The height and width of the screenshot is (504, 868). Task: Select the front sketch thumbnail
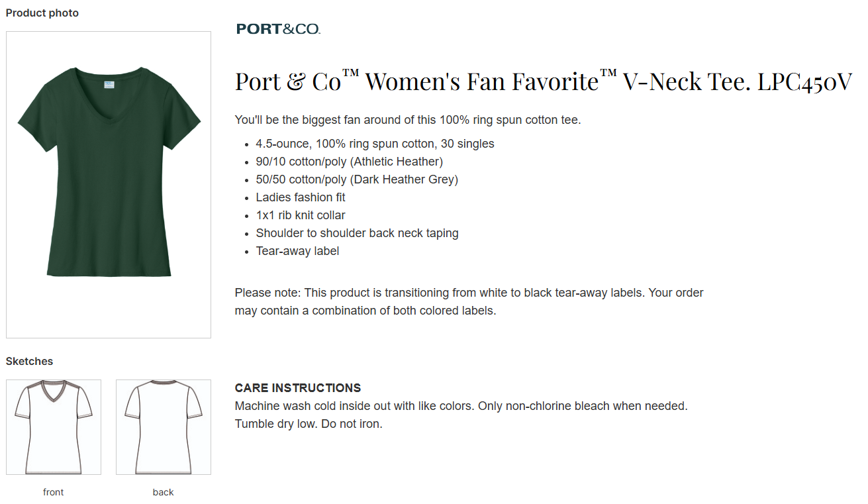pyautogui.click(x=54, y=427)
